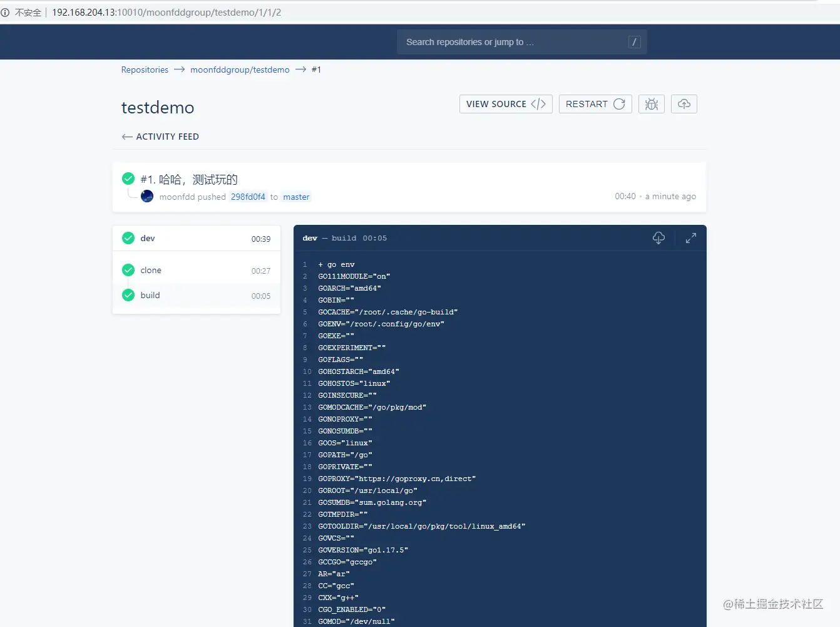
Task: Click log line GOTOOLDIR linux_amd64
Action: tap(422, 526)
